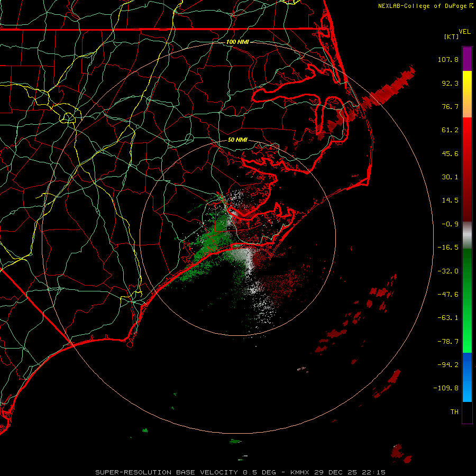The image size is (476, 476).
Task: Click the -16.5 velocity scale value
Action: click(x=448, y=248)
